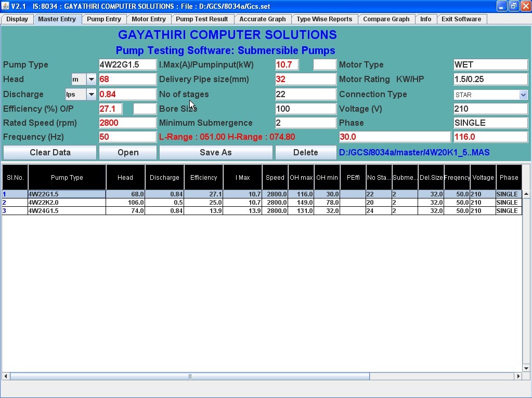Click the Minimum Submergence field
This screenshot has height=398, width=532.
coord(306,123)
